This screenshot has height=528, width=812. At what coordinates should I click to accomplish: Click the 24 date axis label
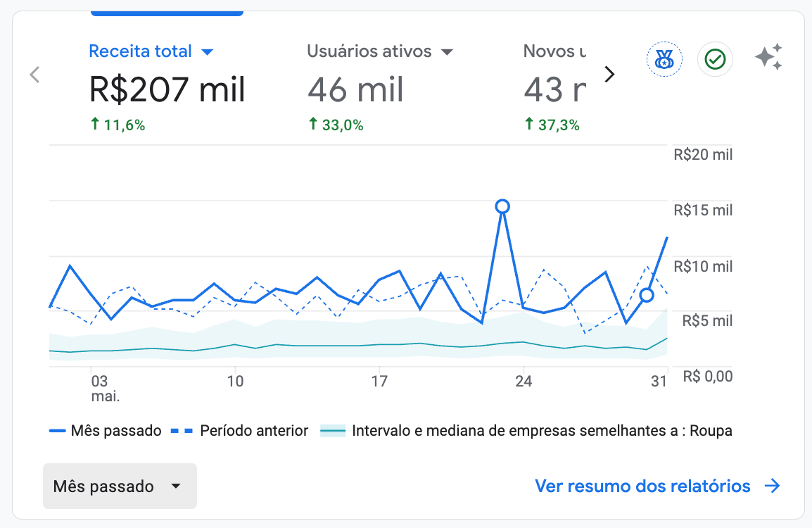(x=524, y=382)
